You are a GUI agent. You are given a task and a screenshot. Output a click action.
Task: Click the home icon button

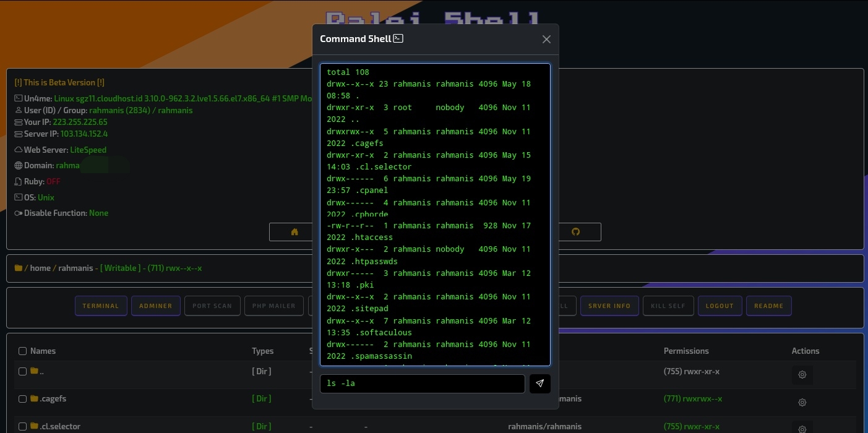coord(294,232)
